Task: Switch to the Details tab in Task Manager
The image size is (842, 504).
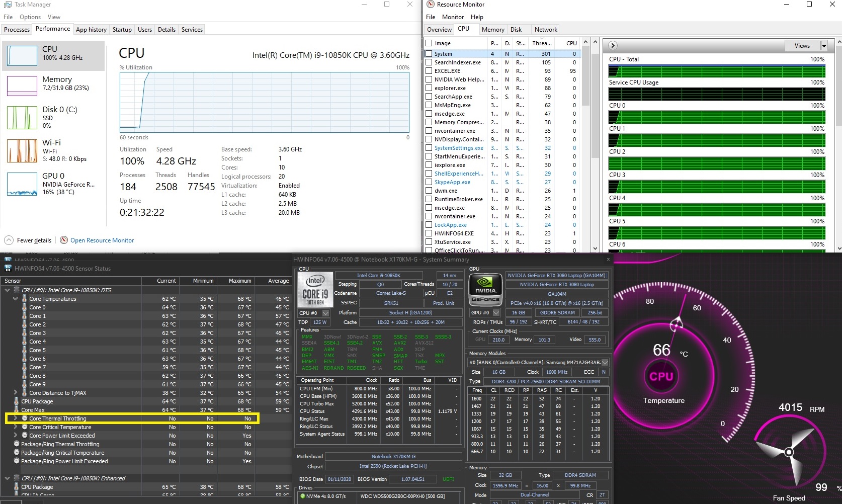Action: tap(166, 30)
